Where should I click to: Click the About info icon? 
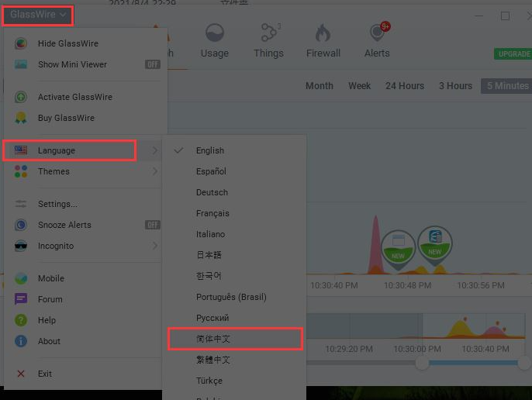(x=21, y=341)
